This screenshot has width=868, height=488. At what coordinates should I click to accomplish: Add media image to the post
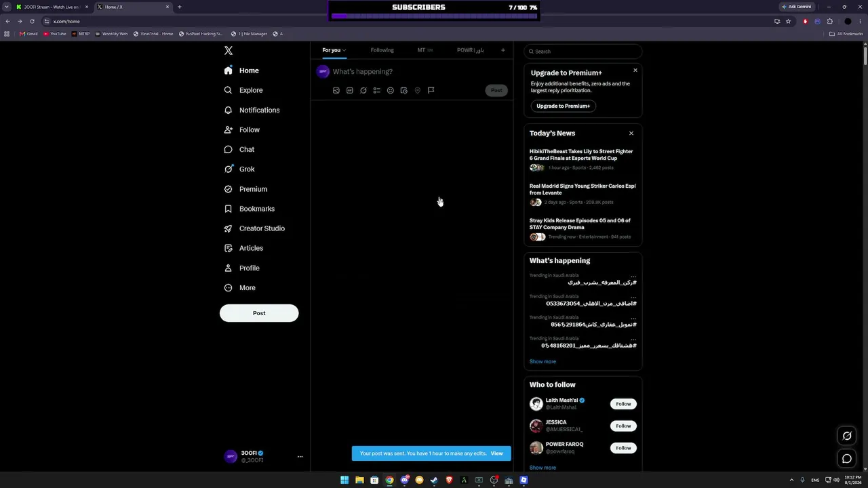click(336, 90)
